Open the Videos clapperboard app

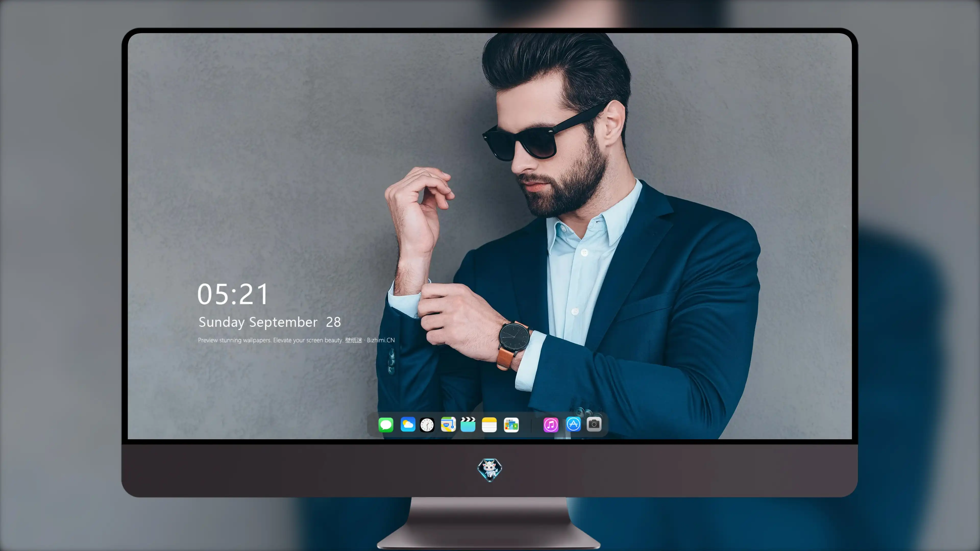(468, 424)
